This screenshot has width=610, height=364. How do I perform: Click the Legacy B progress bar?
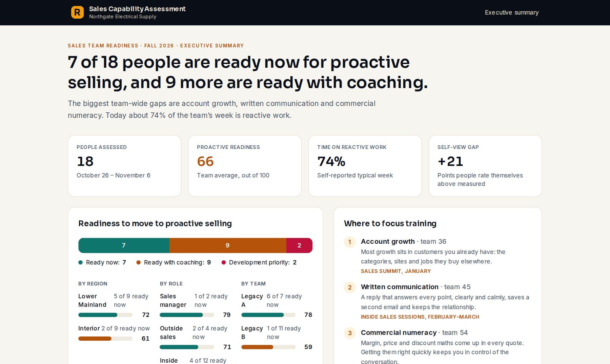click(x=268, y=347)
